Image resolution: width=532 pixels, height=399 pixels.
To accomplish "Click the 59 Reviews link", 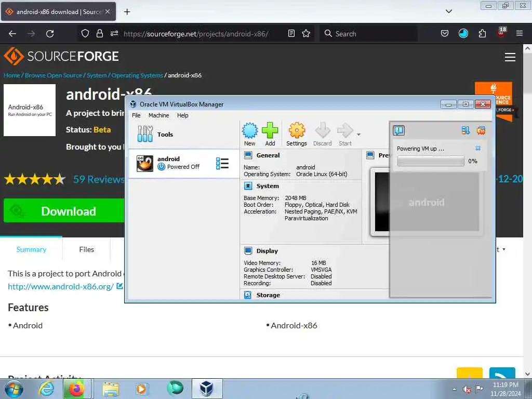I will [99, 179].
